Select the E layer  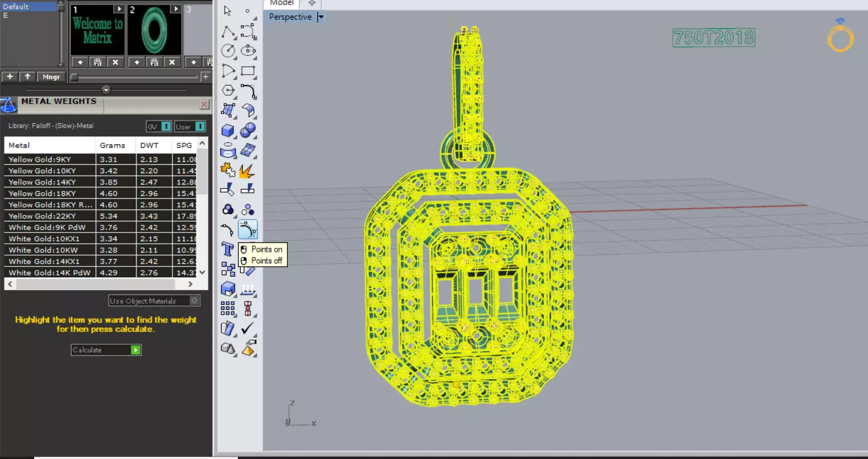click(29, 15)
